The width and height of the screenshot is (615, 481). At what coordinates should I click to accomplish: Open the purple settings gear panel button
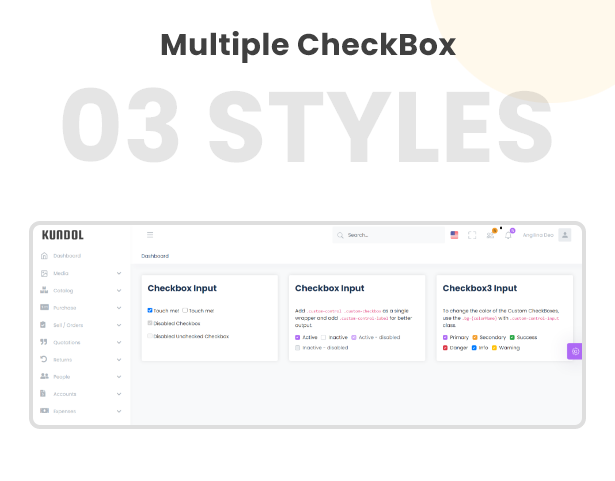(x=575, y=351)
